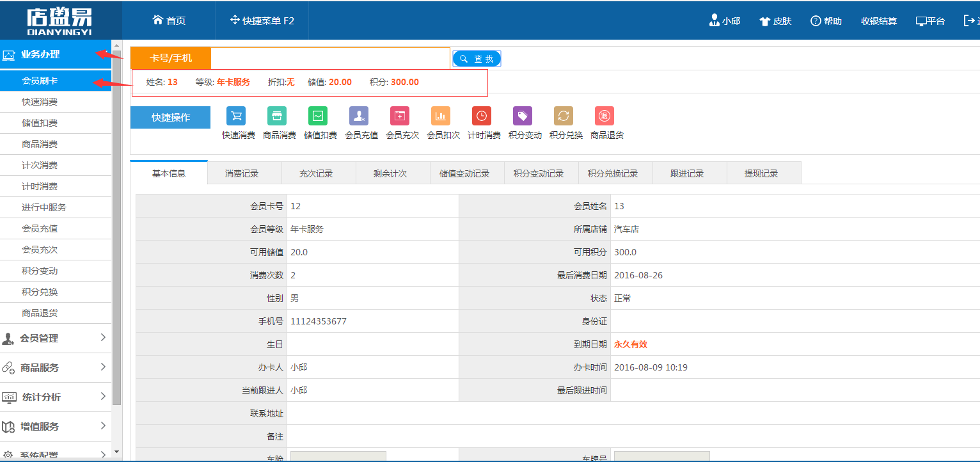The width and height of the screenshot is (980, 462).
Task: Click the 永久有效 expiry value
Action: coord(631,344)
